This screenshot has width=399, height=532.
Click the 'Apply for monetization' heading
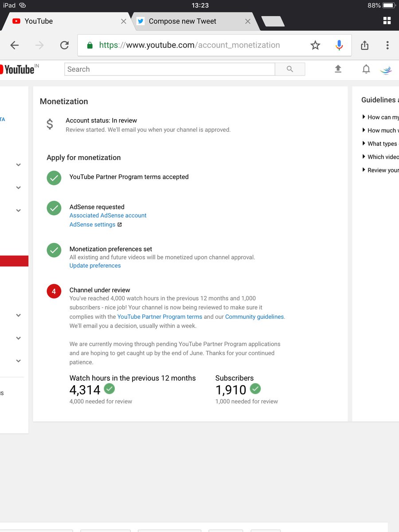(x=83, y=158)
